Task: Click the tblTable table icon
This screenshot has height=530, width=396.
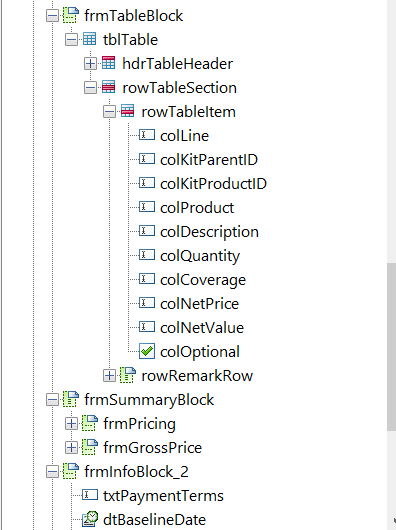Action: tap(90, 40)
